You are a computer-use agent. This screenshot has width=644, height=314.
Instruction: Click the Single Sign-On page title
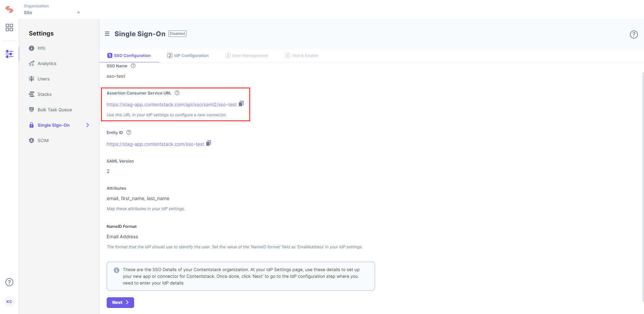click(140, 34)
